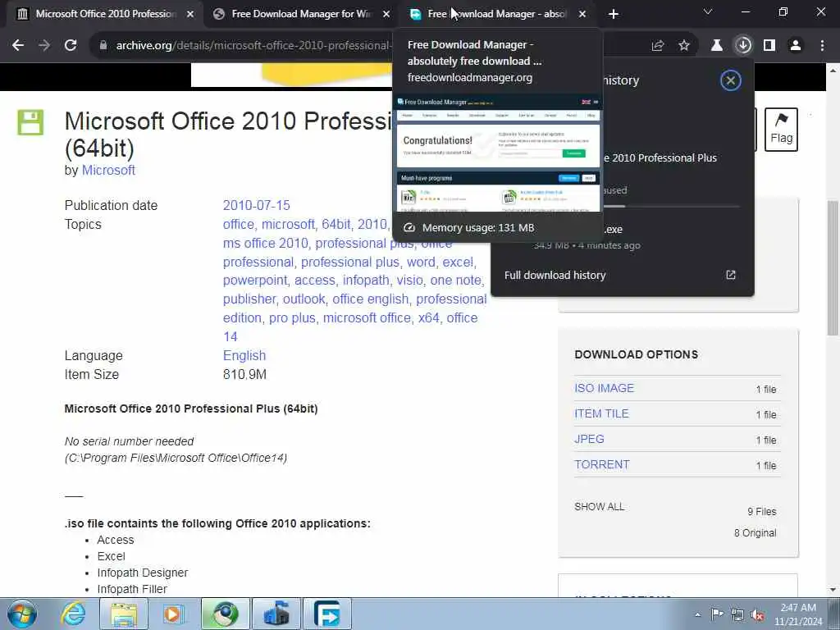Open the Microsoft author link
The height and width of the screenshot is (630, 840).
click(x=108, y=171)
